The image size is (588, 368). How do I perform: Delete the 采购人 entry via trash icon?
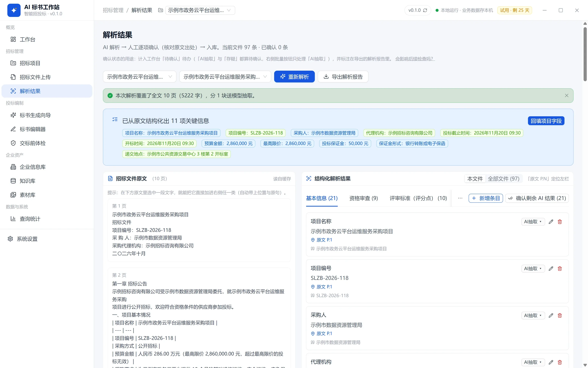pos(560,315)
